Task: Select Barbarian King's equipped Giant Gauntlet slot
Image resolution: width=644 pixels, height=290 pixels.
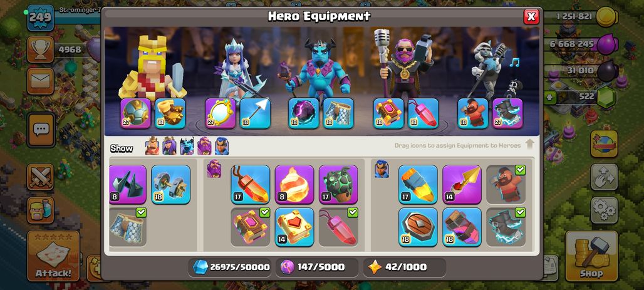Action: coord(170,113)
